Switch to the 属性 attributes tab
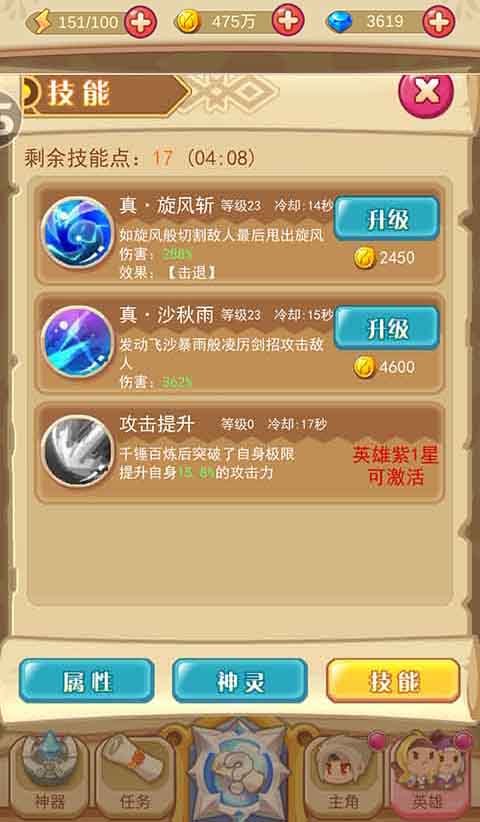480x822 pixels. [x=87, y=680]
